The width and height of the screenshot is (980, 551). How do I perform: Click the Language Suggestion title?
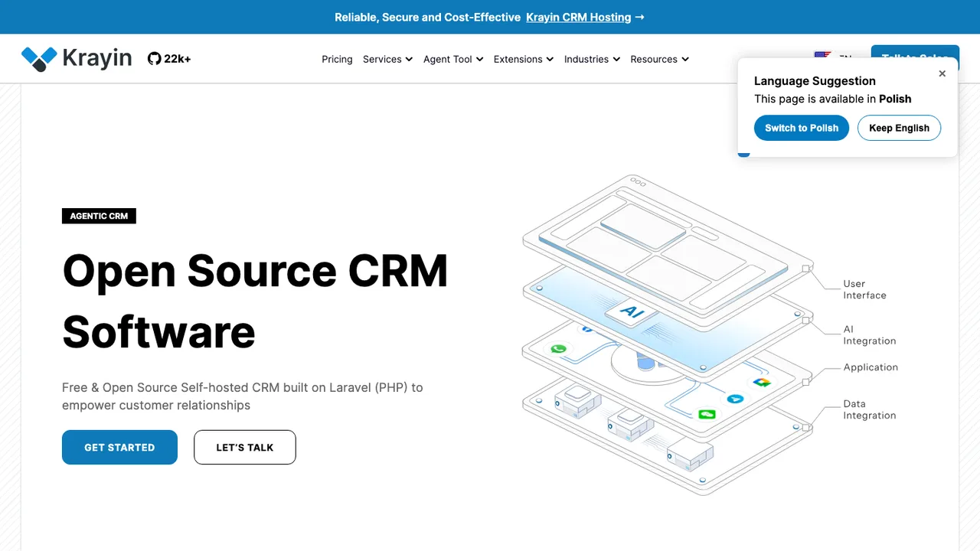coord(815,80)
